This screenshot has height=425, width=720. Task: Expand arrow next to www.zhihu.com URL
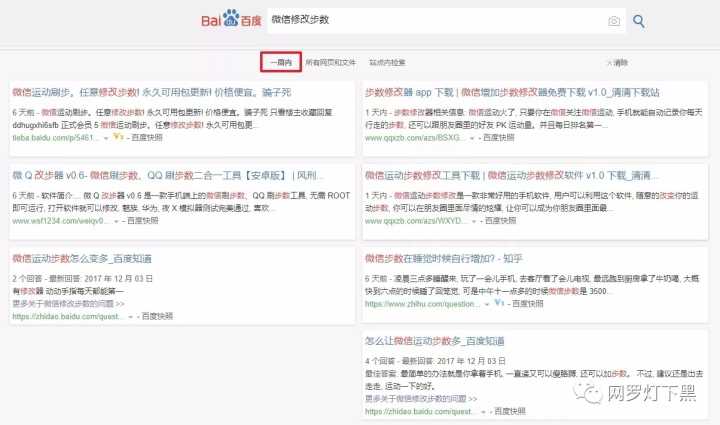tap(487, 304)
